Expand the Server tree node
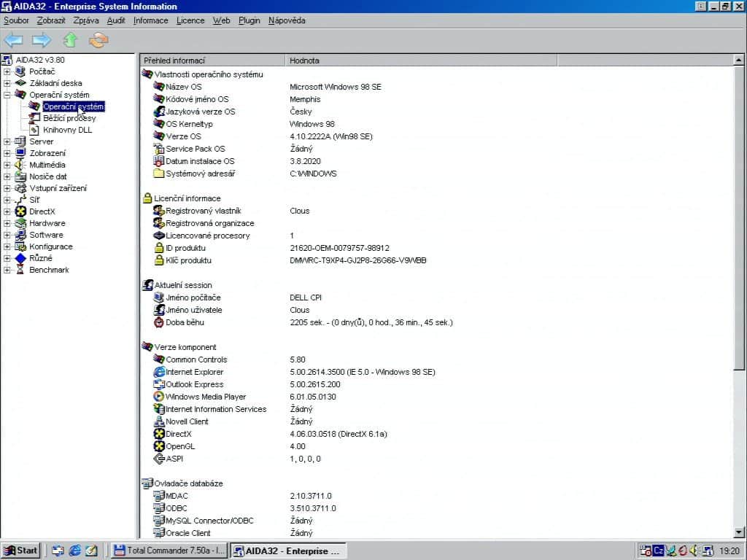 [x=7, y=141]
